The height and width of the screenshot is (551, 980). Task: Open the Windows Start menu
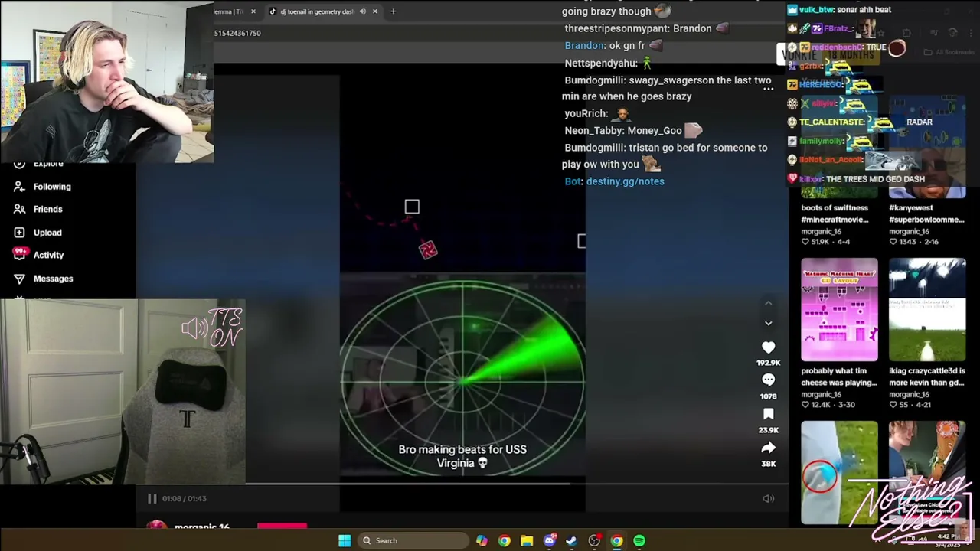pyautogui.click(x=345, y=541)
